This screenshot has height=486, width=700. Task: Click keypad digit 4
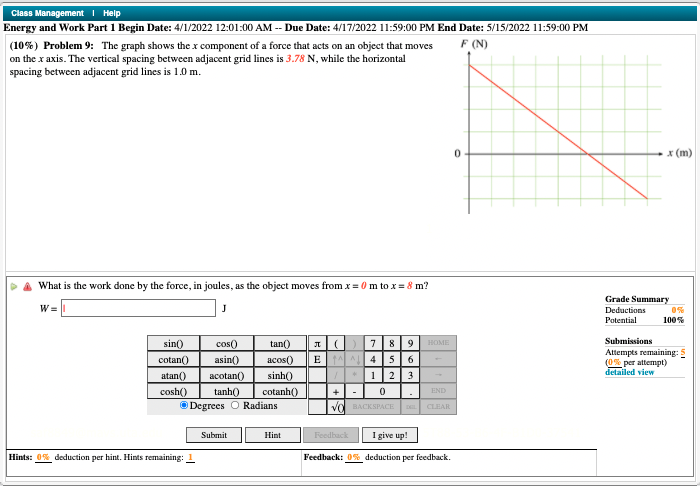pos(373,359)
